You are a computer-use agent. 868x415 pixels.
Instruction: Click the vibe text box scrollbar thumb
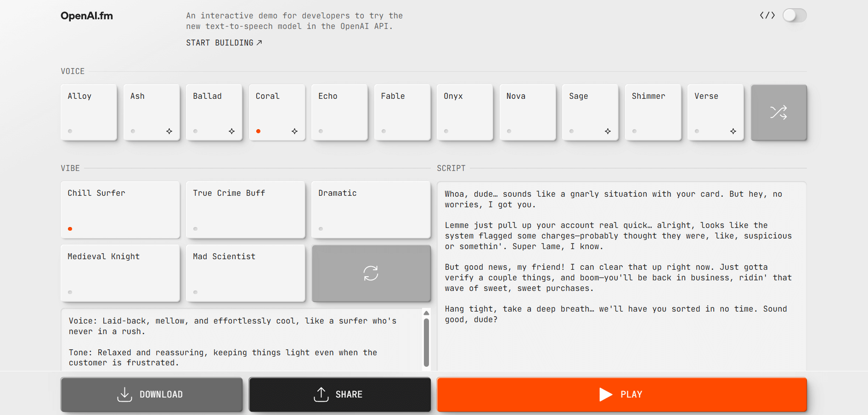pos(426,342)
